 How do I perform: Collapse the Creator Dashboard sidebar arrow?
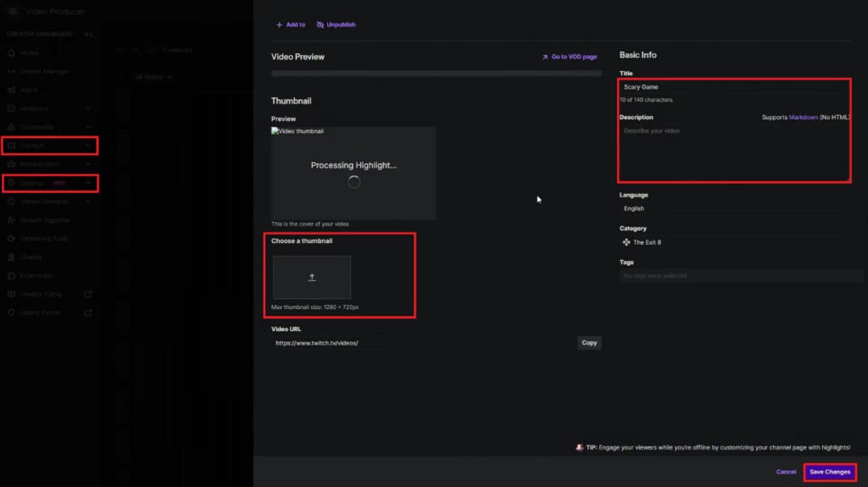[88, 35]
